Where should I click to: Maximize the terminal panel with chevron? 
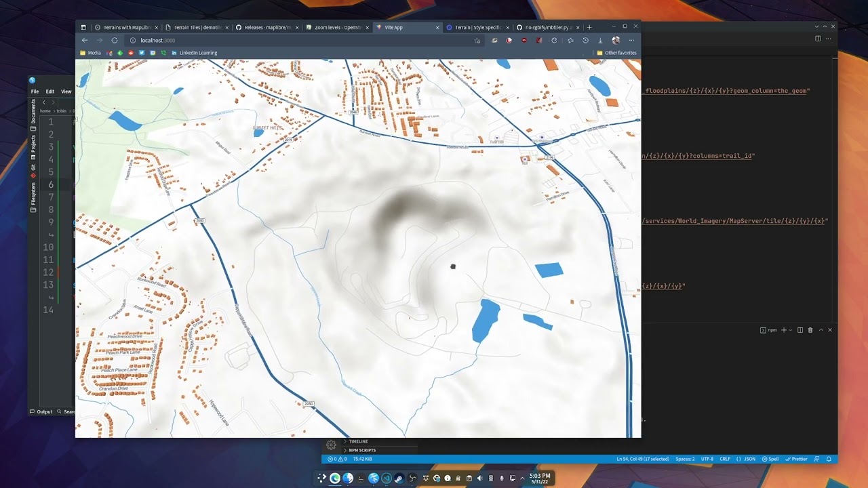(821, 330)
